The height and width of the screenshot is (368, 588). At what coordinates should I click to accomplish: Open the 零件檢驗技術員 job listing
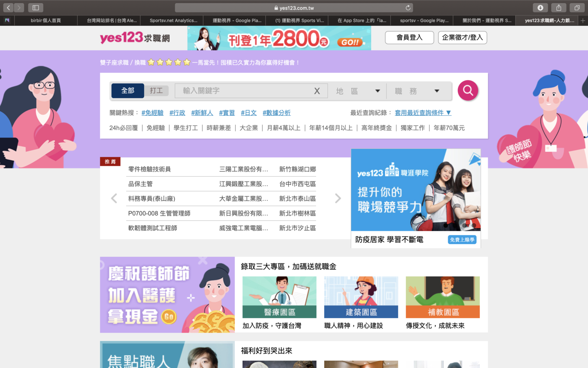[149, 169]
